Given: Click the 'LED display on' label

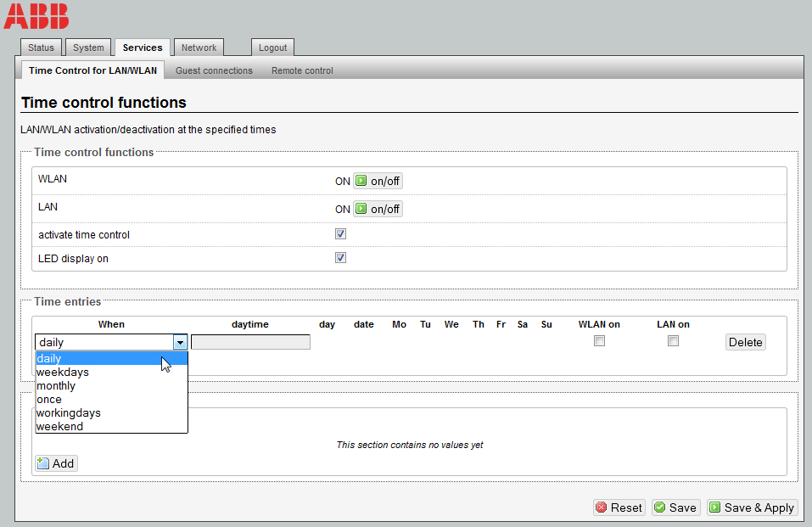Looking at the screenshot, I should click(73, 259).
